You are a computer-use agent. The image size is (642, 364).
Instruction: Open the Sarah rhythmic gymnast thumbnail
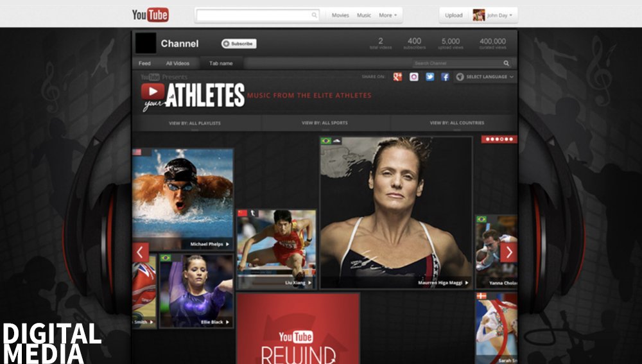pyautogui.click(x=496, y=328)
